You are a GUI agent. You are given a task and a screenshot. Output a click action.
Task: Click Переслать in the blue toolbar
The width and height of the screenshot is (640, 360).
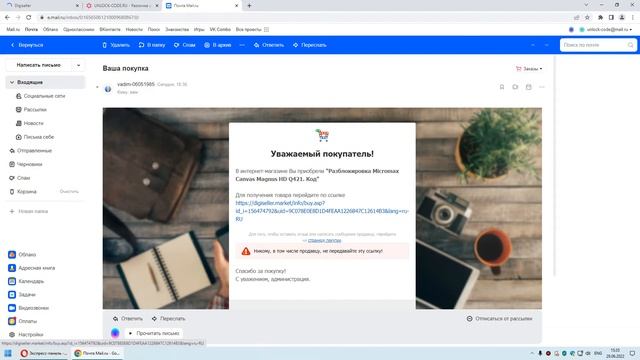pyautogui.click(x=309, y=45)
